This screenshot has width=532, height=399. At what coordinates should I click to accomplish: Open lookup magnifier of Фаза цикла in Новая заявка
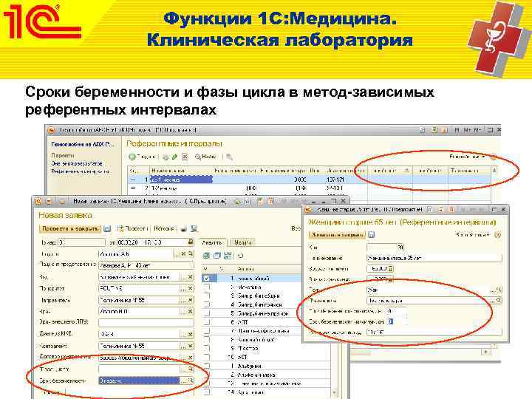pyautogui.click(x=191, y=369)
